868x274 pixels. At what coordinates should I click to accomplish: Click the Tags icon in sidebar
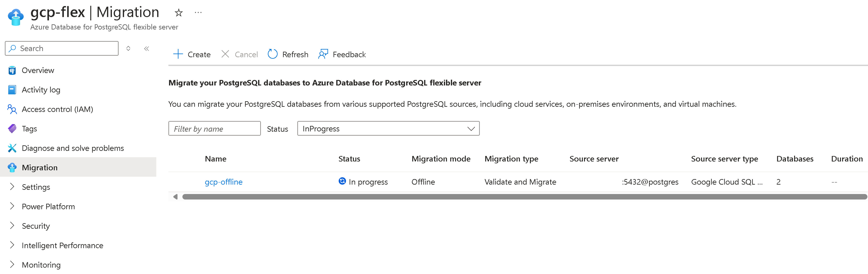tap(12, 129)
